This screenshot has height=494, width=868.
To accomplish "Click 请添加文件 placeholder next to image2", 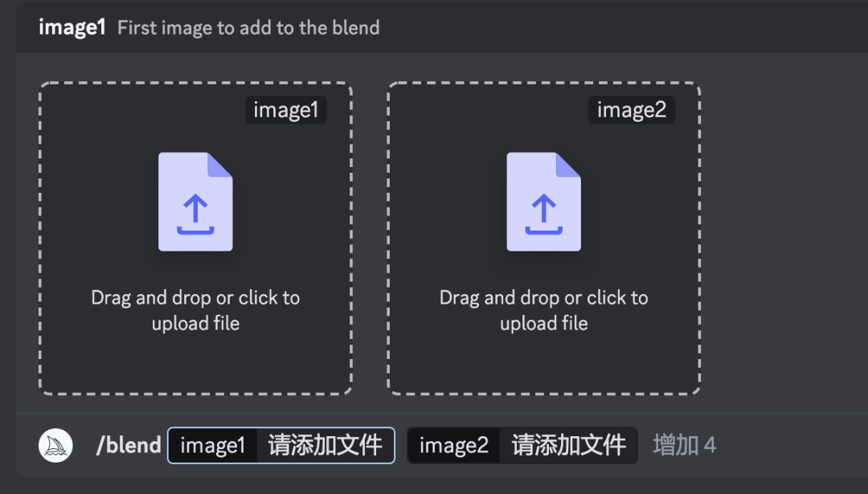I will [568, 445].
